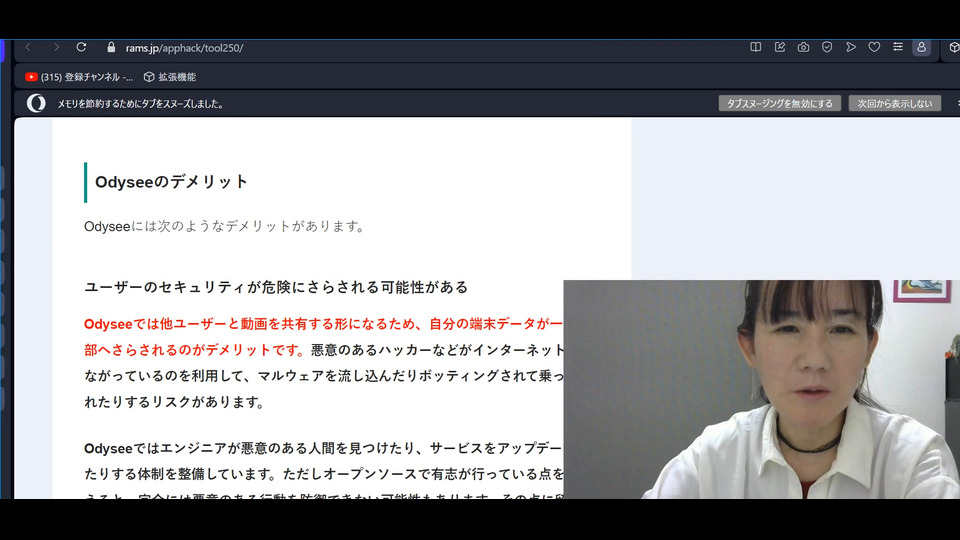Open reader mode book icon
This screenshot has height=540, width=960.
756,47
